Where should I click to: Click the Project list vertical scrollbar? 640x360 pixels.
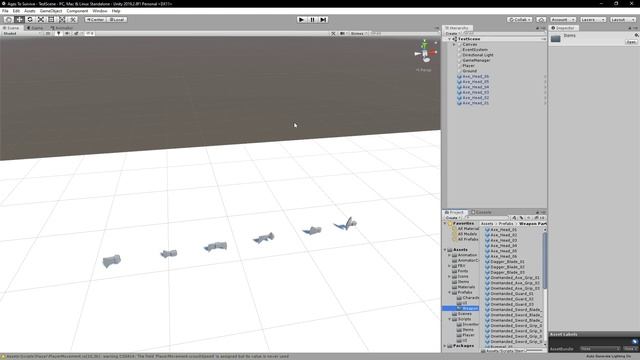(x=545, y=261)
